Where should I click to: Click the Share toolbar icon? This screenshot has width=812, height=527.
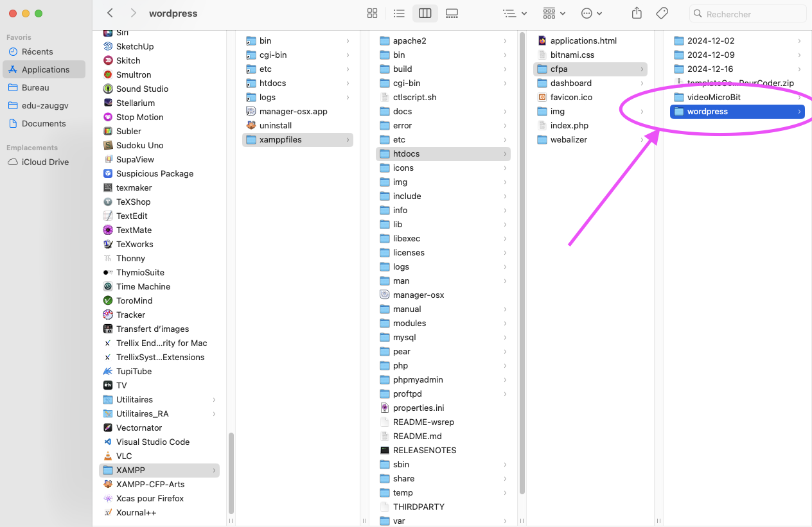pyautogui.click(x=637, y=13)
